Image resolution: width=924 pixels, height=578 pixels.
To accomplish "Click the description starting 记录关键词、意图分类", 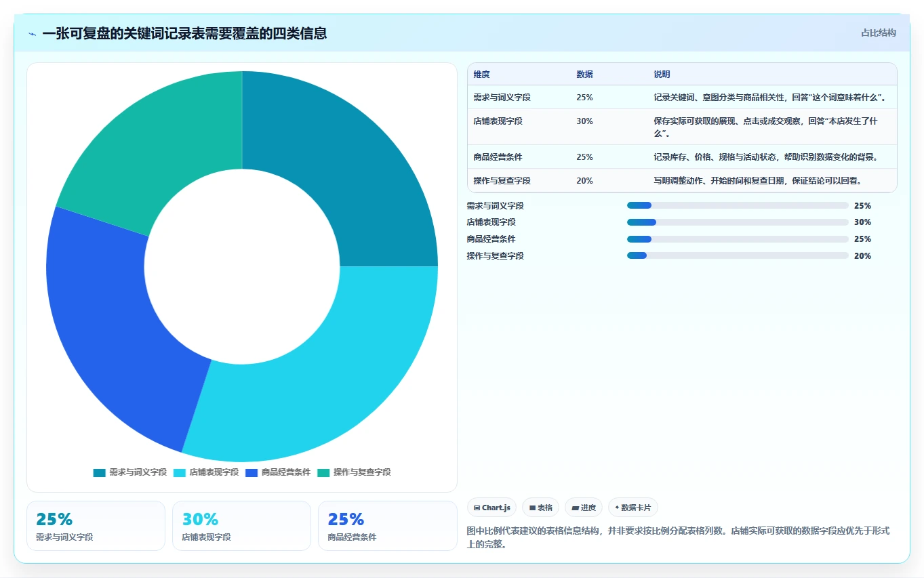I will coord(770,98).
